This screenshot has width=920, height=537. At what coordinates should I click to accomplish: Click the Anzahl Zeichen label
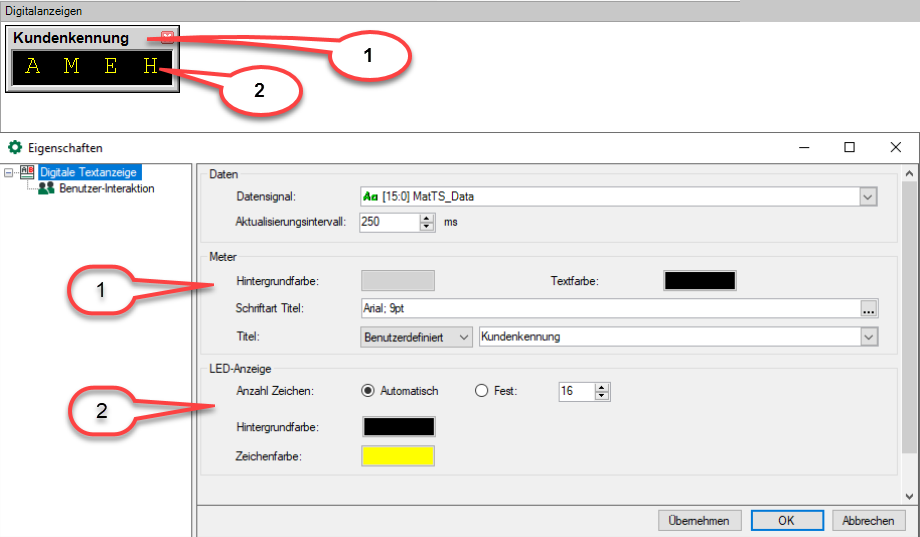(275, 391)
